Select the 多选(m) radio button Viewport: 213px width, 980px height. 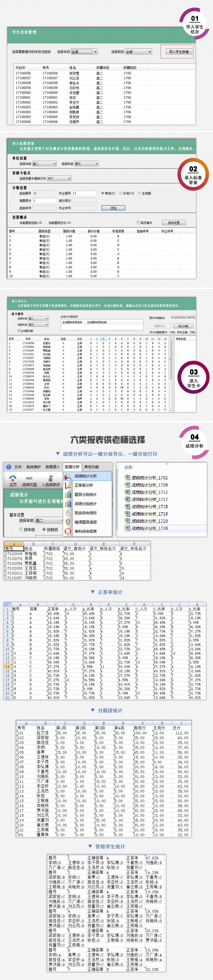121,193
